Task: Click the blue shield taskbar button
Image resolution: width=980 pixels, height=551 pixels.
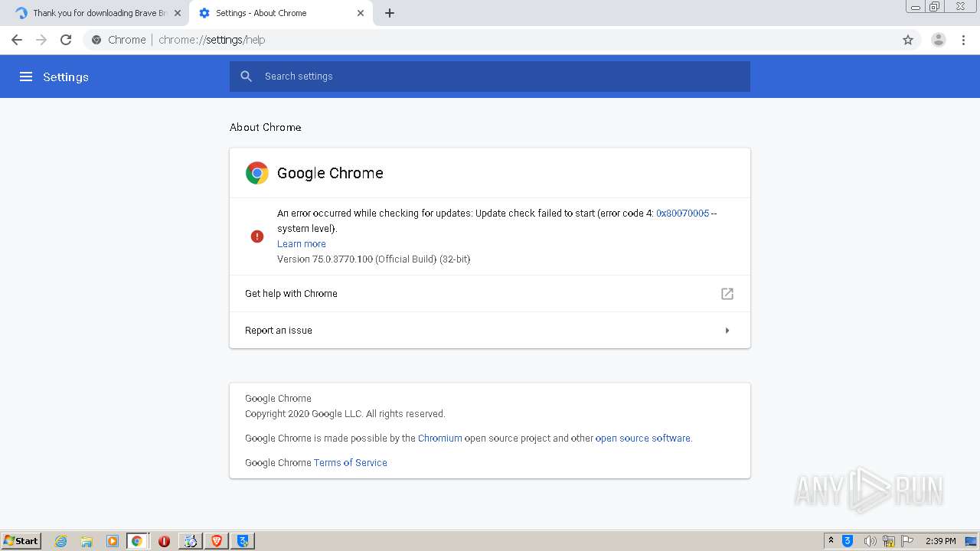Action: [x=243, y=541]
